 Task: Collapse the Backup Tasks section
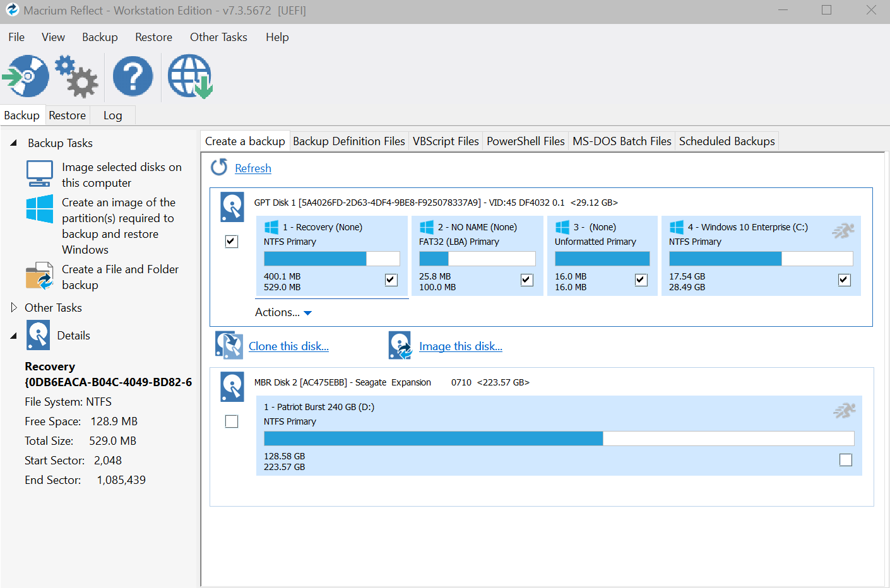point(13,143)
